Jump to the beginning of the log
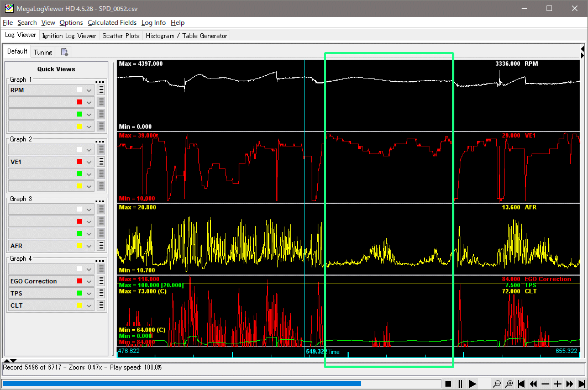The height and width of the screenshot is (390, 588). click(522, 383)
